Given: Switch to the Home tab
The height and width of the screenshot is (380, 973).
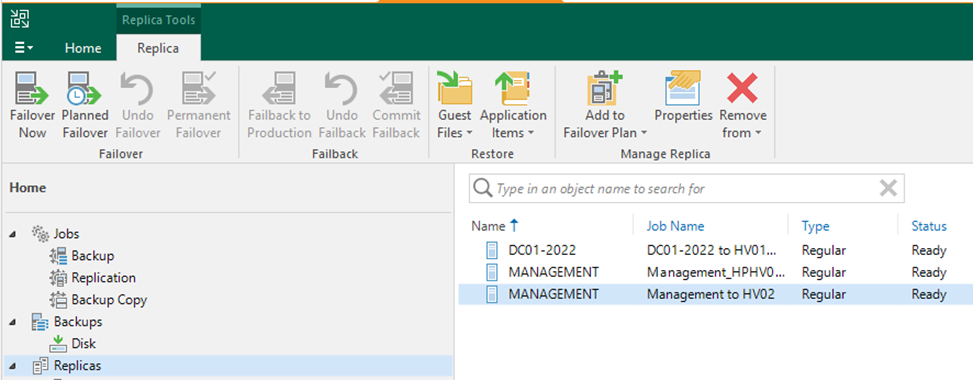Looking at the screenshot, I should tap(83, 48).
